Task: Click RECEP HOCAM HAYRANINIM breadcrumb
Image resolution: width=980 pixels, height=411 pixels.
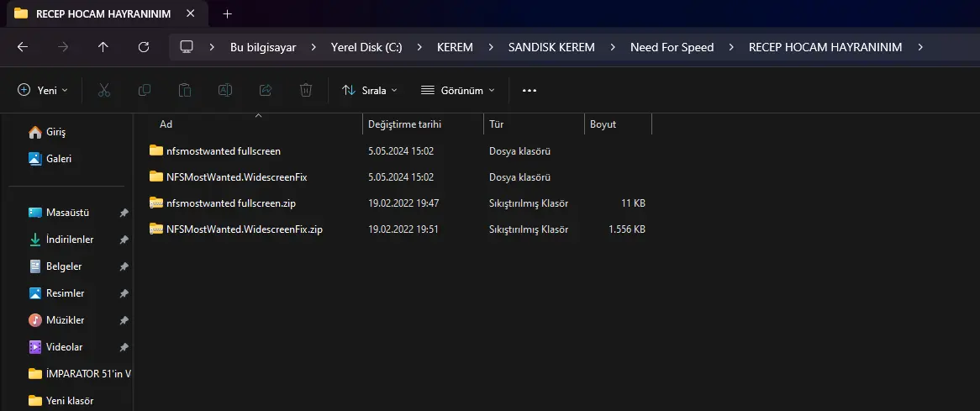Action: 825,47
